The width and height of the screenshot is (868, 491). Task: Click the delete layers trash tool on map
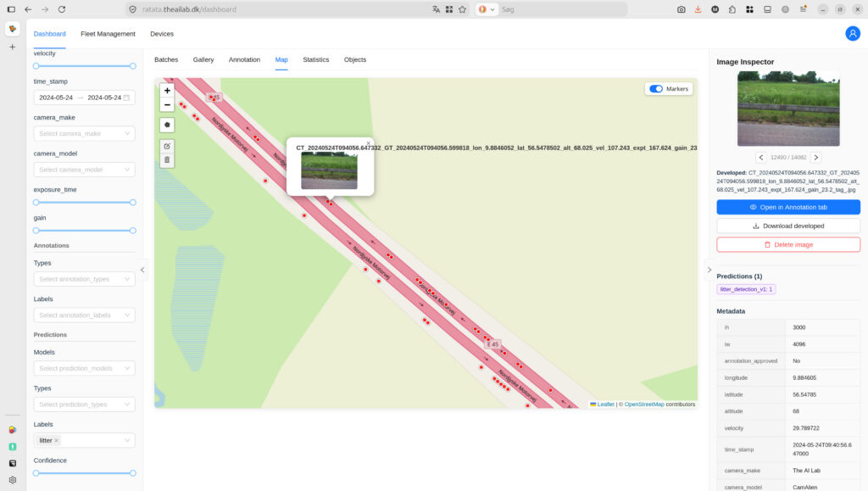point(167,160)
